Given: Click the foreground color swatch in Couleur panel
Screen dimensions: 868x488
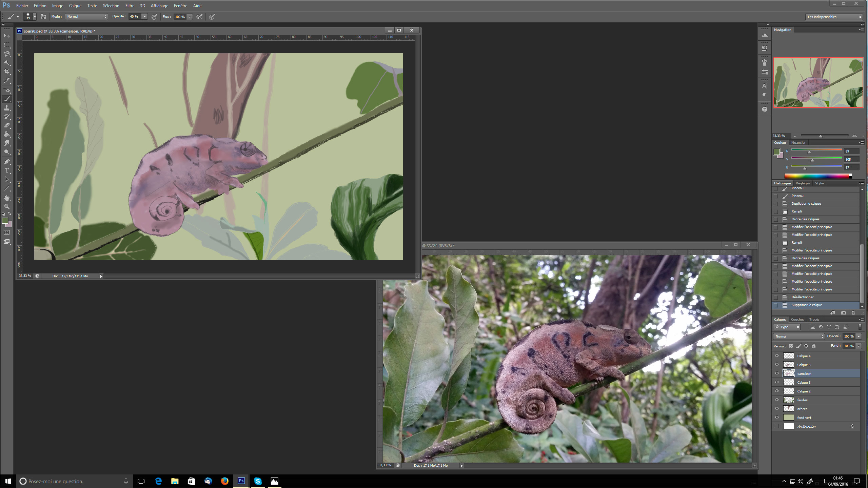Looking at the screenshot, I should click(x=776, y=152).
